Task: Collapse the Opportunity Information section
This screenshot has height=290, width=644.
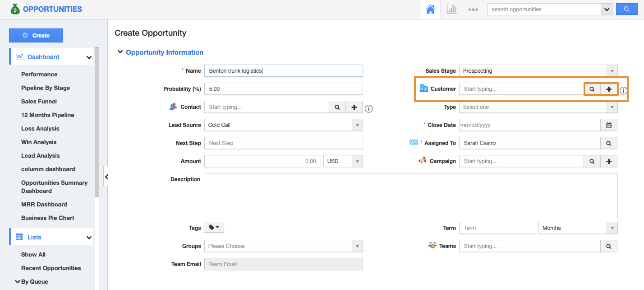Action: [120, 52]
